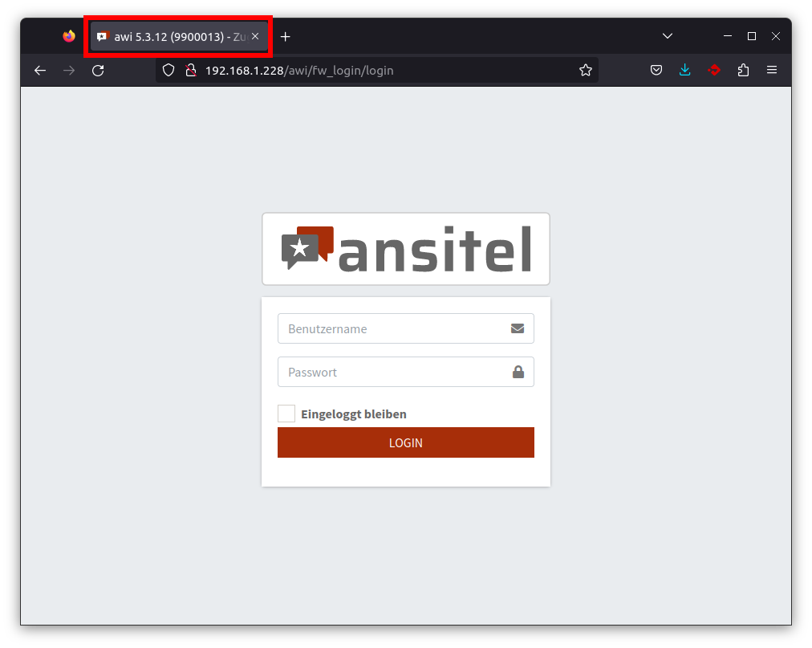
Task: Open Save to Pocket
Action: [656, 71]
